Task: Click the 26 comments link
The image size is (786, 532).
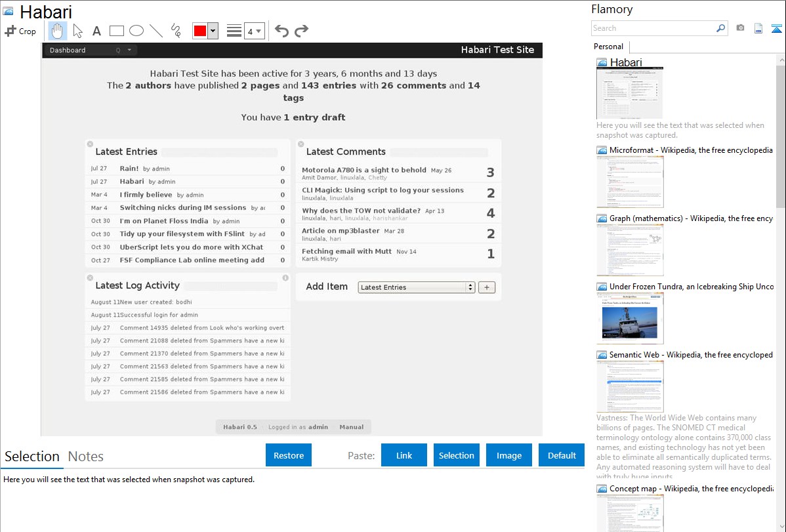Action: 413,85
